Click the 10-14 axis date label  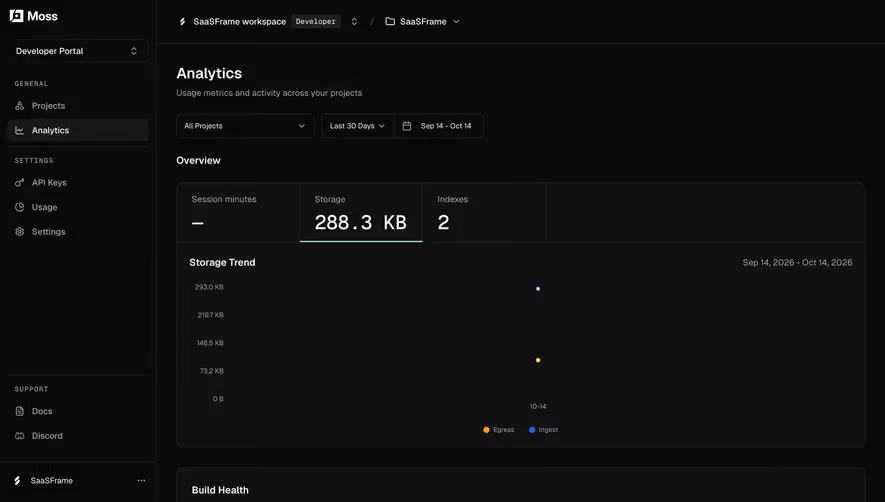tap(538, 406)
